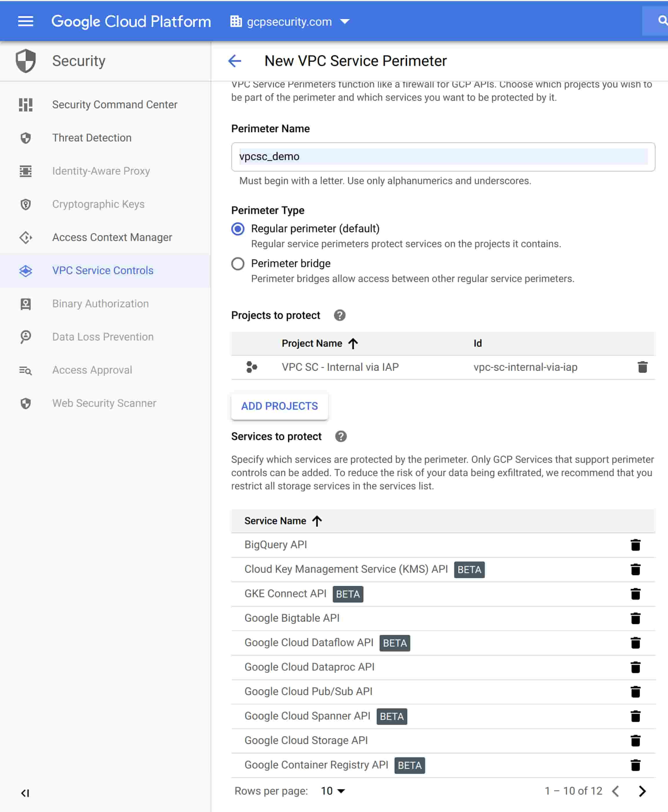Sort services by Service Name column
The width and height of the screenshot is (668, 812).
pyautogui.click(x=283, y=520)
